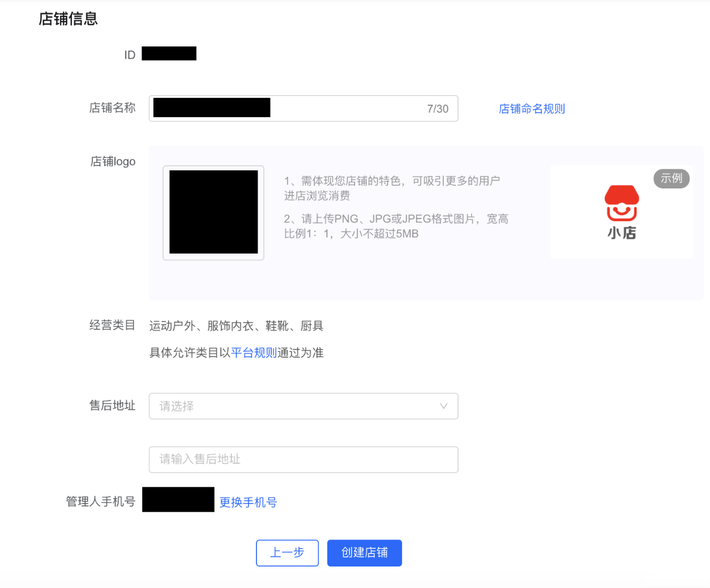This screenshot has height=588, width=710.
Task: Click the 平台规则 platform rules link
Action: (254, 352)
